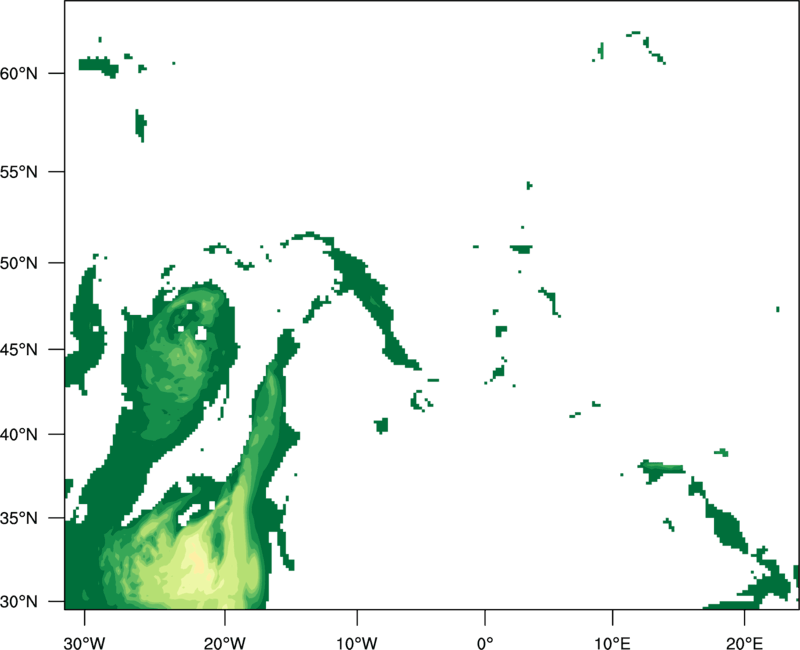Viewport: 800px width, 650px height.
Task: Click the 20°E longitude label
Action: click(x=744, y=643)
